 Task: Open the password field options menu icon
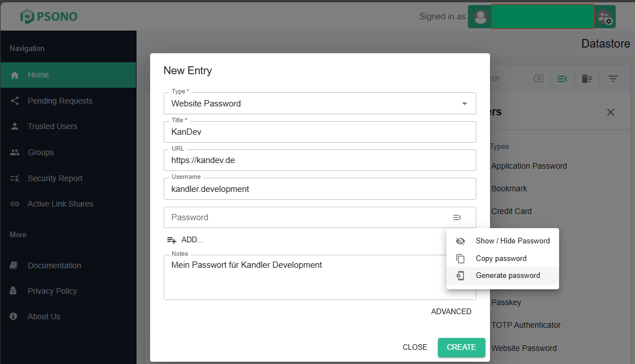[457, 217]
